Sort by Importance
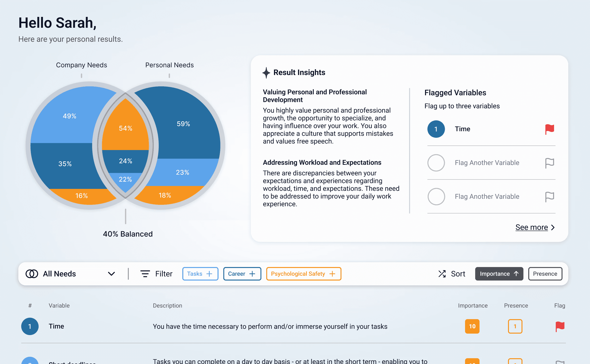This screenshot has height=364, width=590. click(499, 274)
